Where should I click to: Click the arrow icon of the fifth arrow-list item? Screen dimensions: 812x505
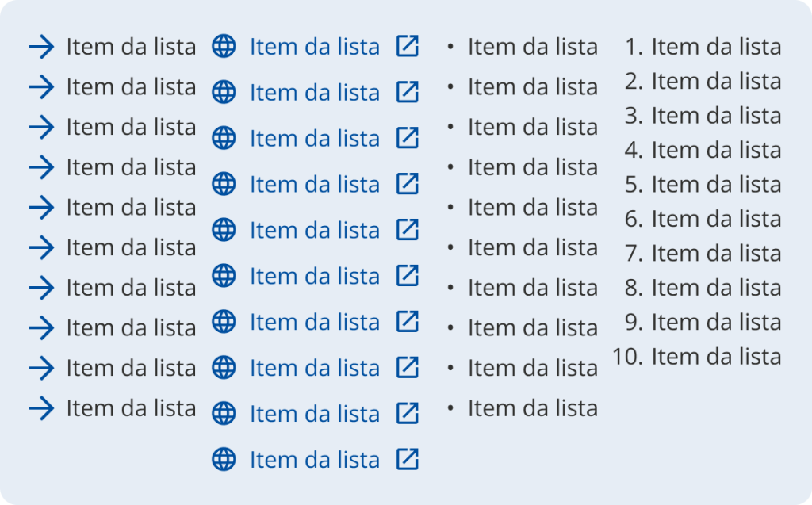coord(41,208)
